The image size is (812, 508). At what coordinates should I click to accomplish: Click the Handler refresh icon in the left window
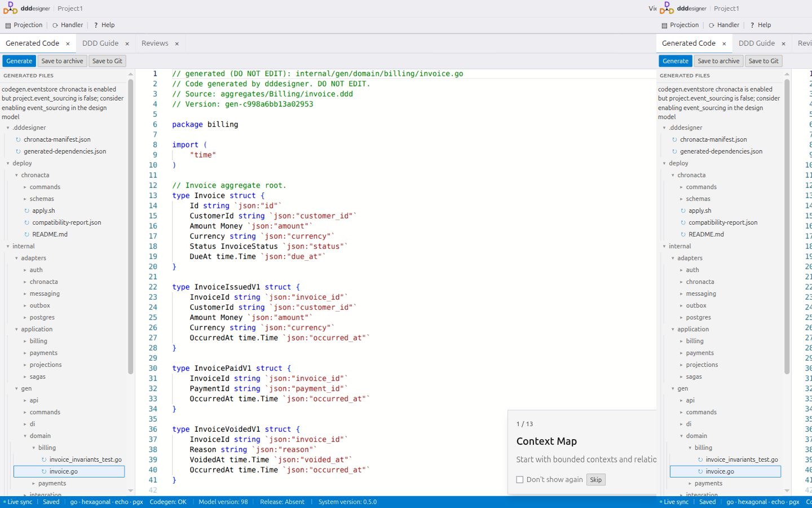(55, 25)
